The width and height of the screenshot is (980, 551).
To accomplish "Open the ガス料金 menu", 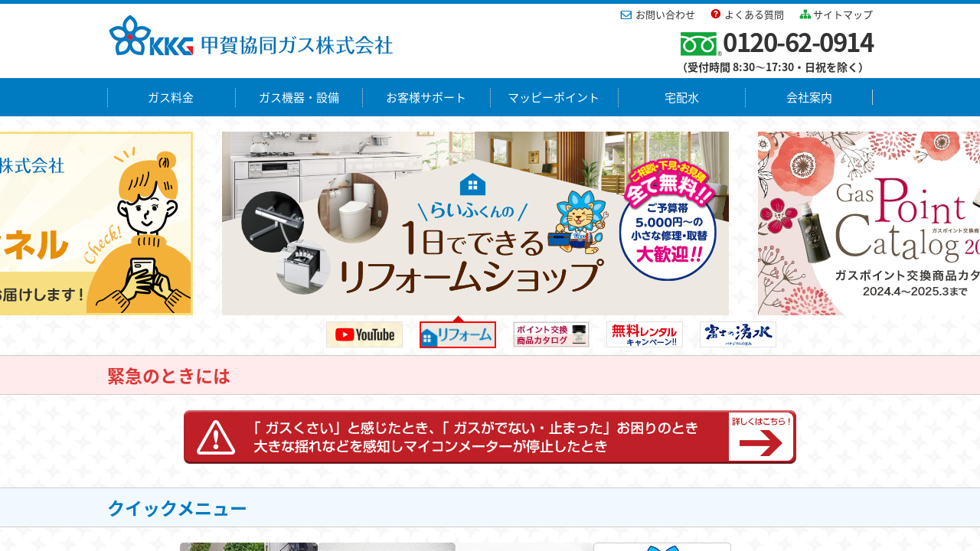I will [171, 97].
